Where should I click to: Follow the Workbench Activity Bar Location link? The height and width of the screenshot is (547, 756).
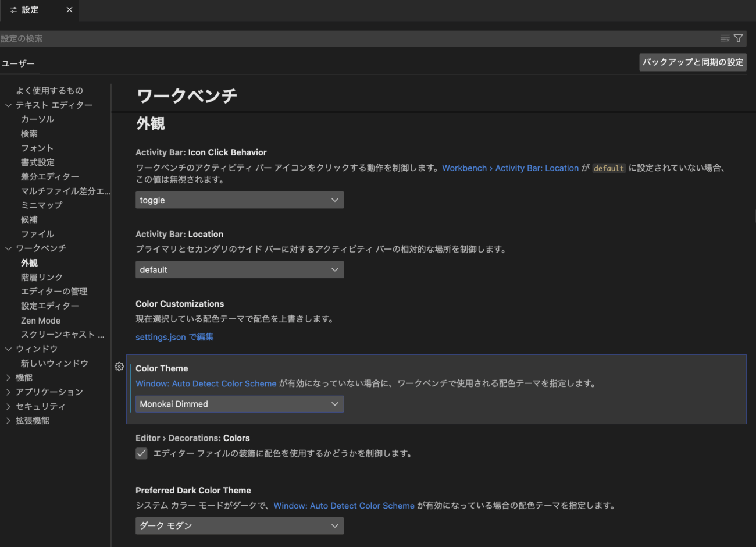pyautogui.click(x=510, y=168)
